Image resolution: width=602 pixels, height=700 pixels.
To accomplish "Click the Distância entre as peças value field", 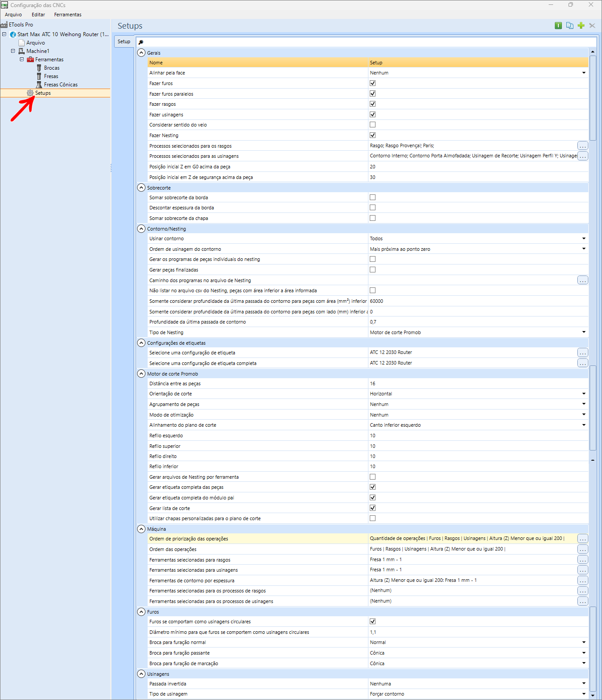I will (x=478, y=384).
